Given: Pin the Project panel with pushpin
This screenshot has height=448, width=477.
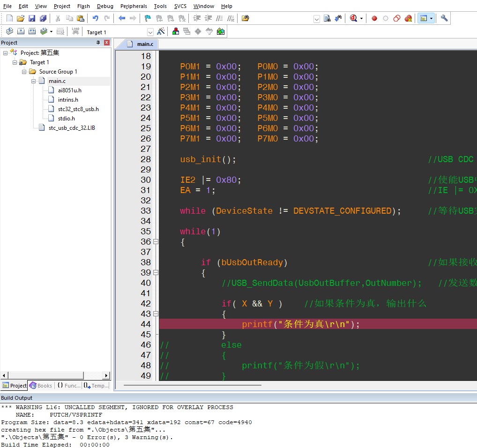Looking at the screenshot, I should 98,43.
